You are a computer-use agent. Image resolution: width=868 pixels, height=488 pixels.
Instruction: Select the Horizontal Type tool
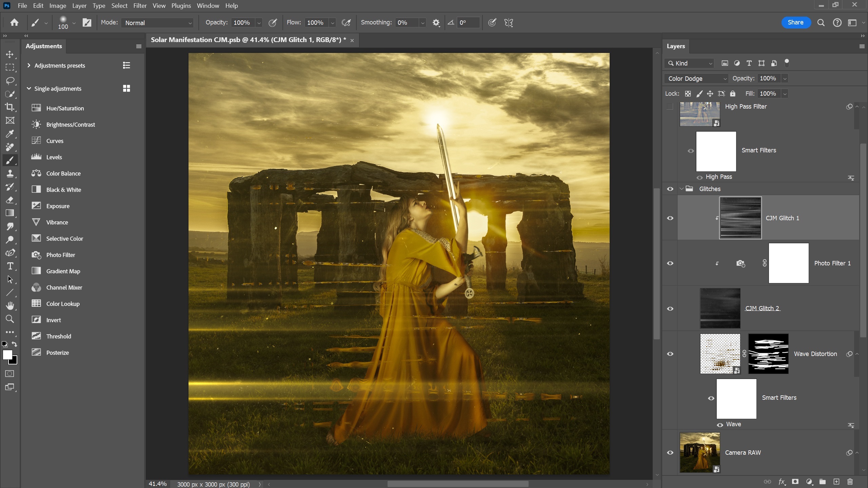pyautogui.click(x=10, y=266)
